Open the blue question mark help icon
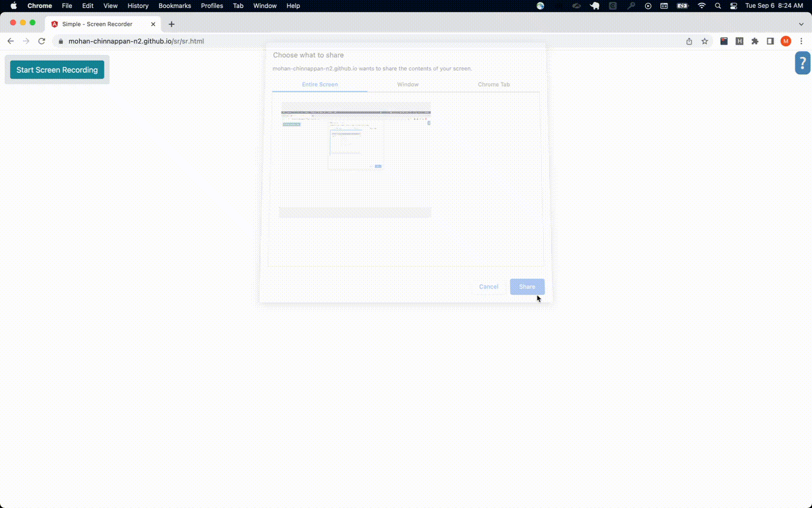812x508 pixels. point(803,63)
